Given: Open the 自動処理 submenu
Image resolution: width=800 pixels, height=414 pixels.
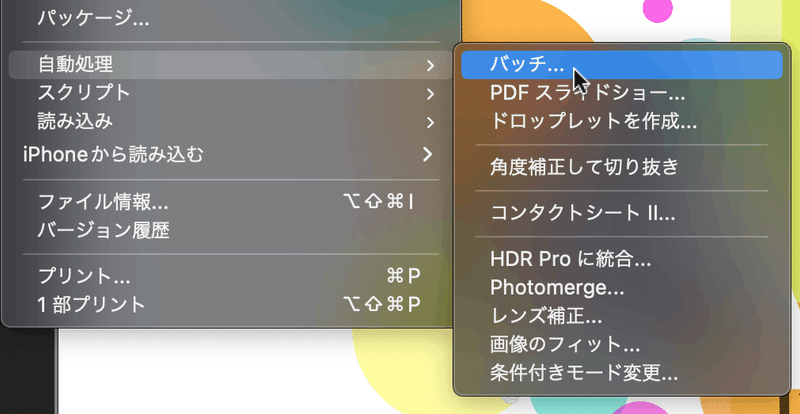Looking at the screenshot, I should click(231, 65).
